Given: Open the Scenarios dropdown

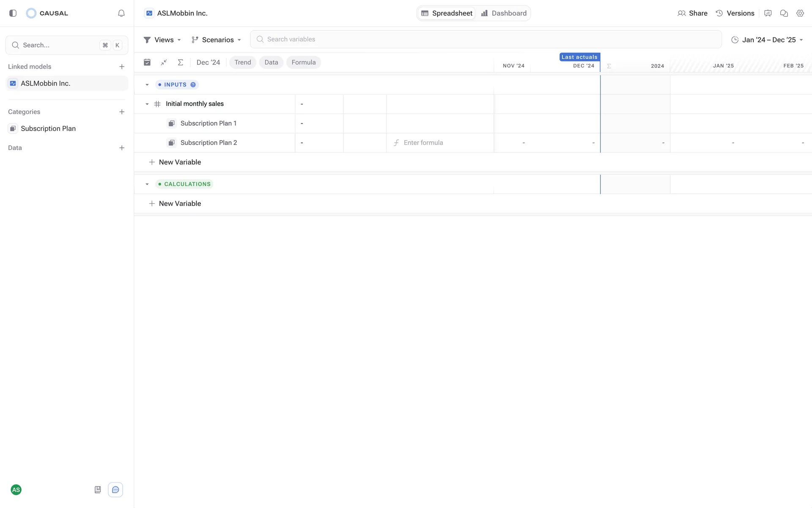Looking at the screenshot, I should click(217, 40).
